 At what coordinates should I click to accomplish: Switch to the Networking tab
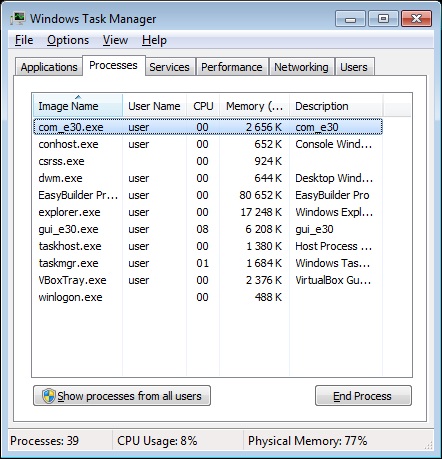click(301, 67)
